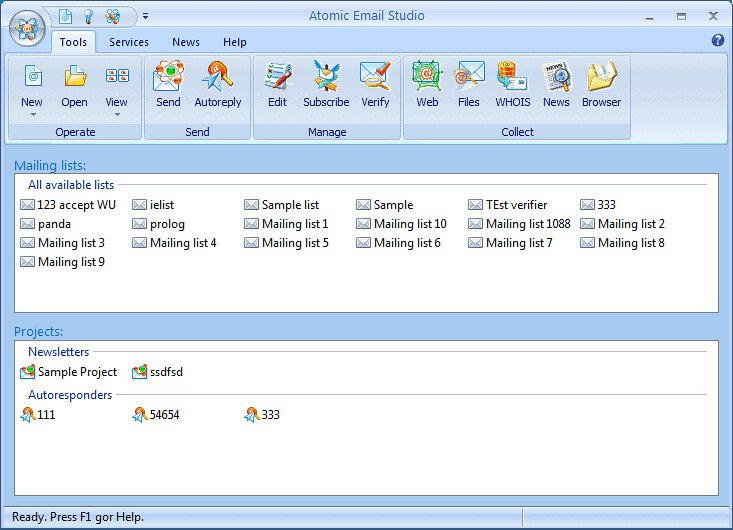
Task: Switch to the Help tab
Action: (235, 42)
